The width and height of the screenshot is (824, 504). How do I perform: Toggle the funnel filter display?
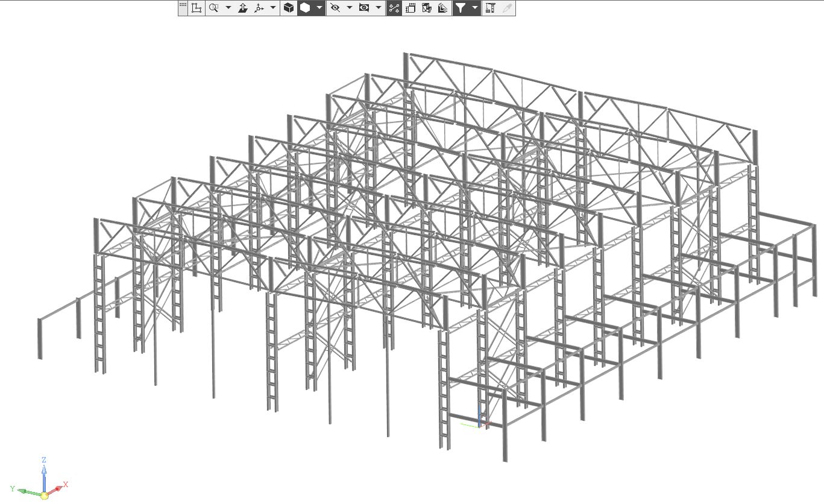460,8
